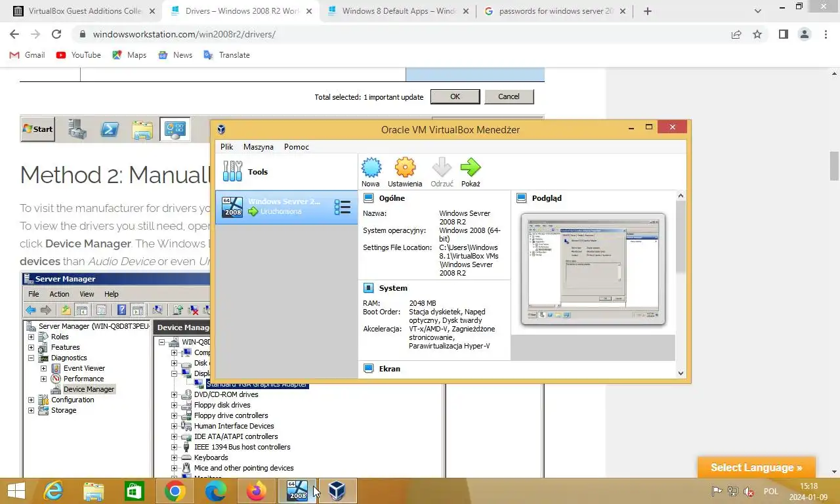Switch to Windows 8 Default Apps tab
Screen dimensions: 840x504
point(398,11)
